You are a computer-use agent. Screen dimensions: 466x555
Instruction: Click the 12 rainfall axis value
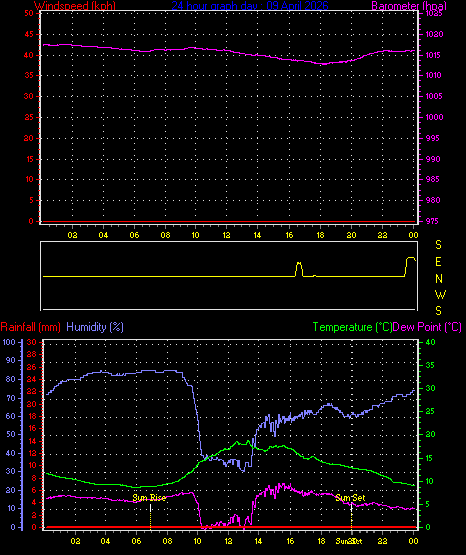click(x=32, y=453)
